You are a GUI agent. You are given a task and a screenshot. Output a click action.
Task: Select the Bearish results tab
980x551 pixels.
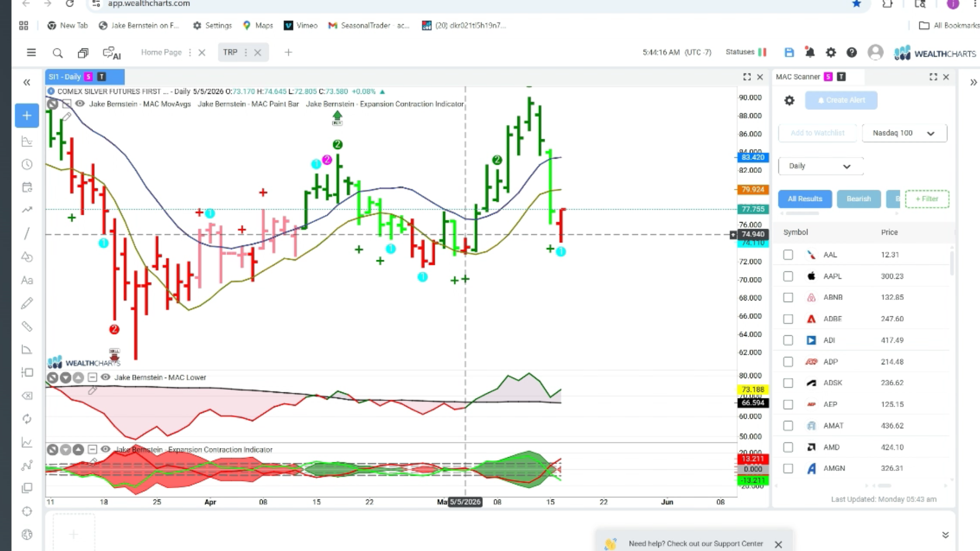point(859,199)
